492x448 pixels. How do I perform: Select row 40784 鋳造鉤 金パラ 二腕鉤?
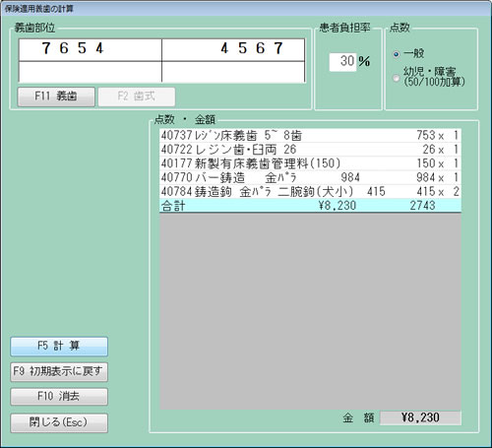pyautogui.click(x=310, y=192)
